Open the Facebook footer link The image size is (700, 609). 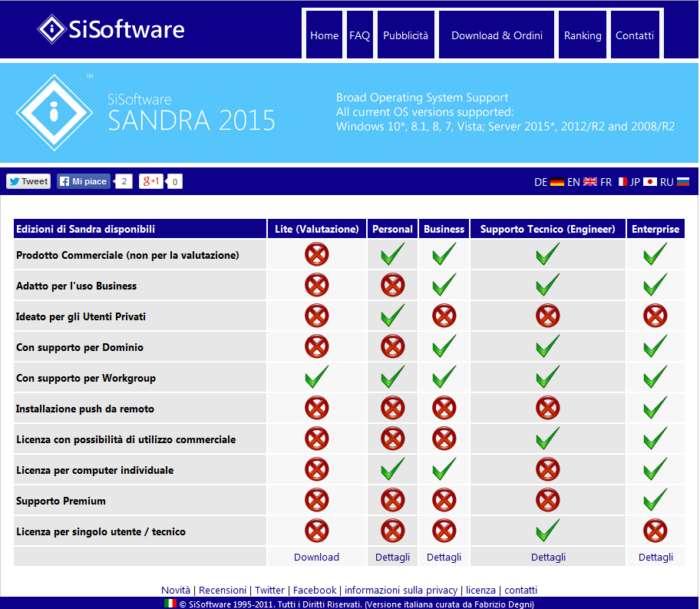click(x=315, y=591)
